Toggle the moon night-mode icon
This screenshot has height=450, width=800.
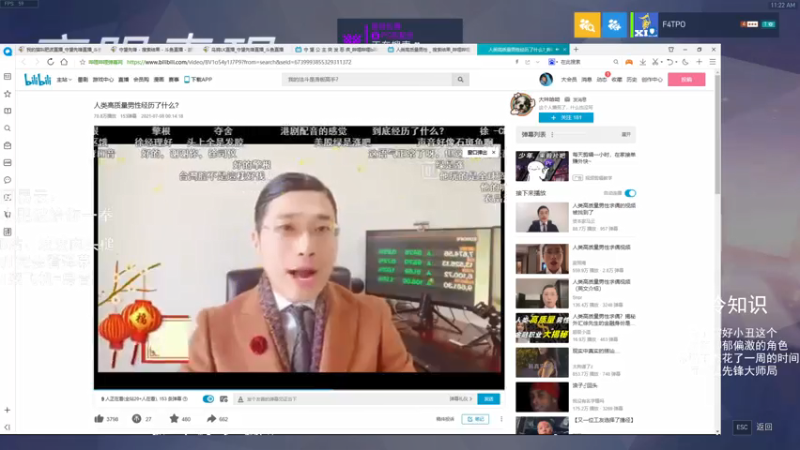[685, 62]
